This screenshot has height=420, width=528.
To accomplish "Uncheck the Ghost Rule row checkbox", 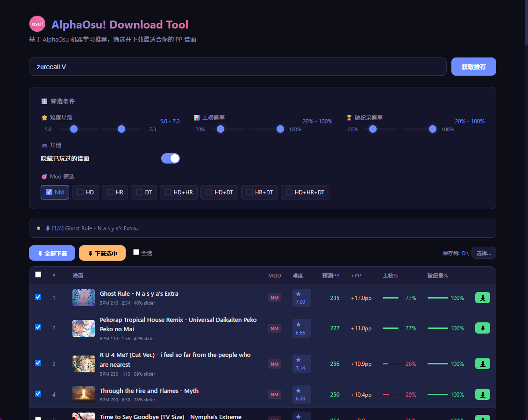I will (x=38, y=297).
